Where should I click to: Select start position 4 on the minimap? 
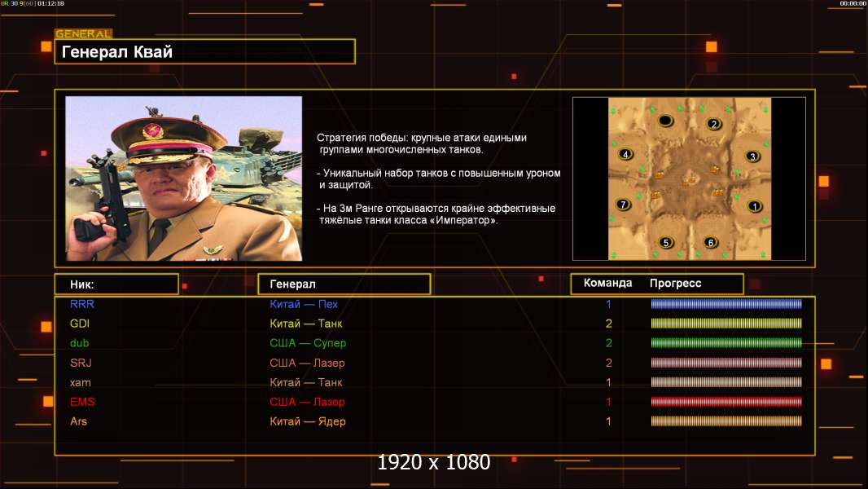[625, 155]
